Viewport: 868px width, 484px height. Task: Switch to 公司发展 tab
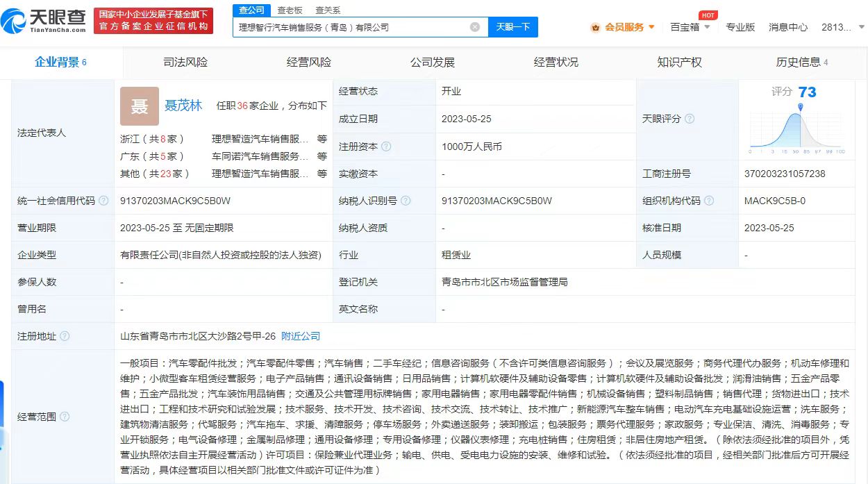(x=433, y=62)
